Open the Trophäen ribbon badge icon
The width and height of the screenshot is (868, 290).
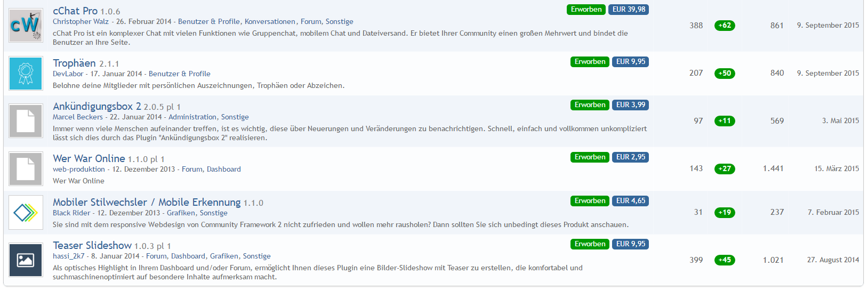click(26, 74)
